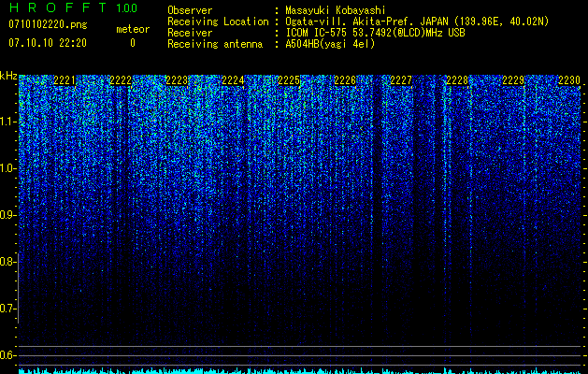The width and height of the screenshot is (588, 374).
Task: Click the 0.7 frequency axis label
Action: coord(7,309)
